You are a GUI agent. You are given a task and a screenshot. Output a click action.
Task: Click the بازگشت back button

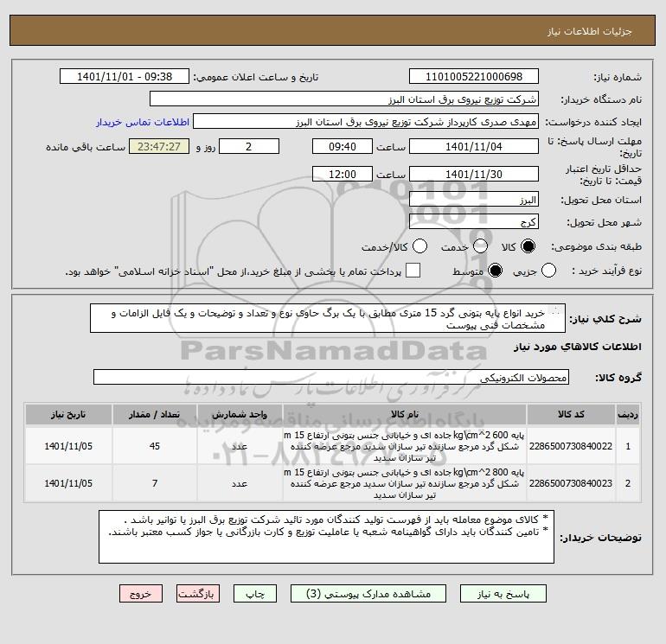pos(198,594)
